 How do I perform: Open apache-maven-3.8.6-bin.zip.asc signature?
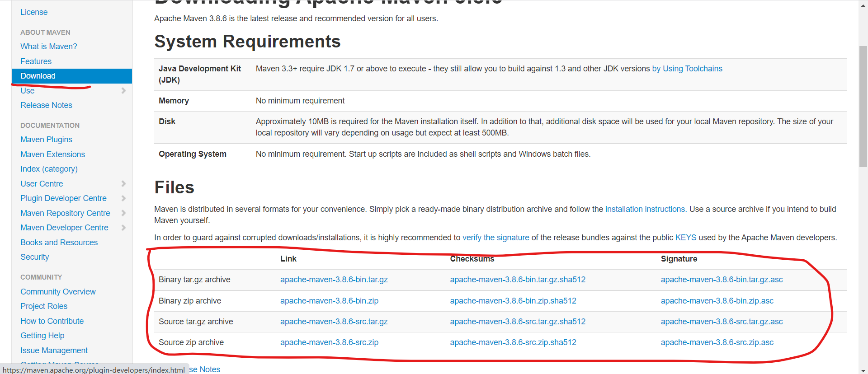pyautogui.click(x=717, y=301)
